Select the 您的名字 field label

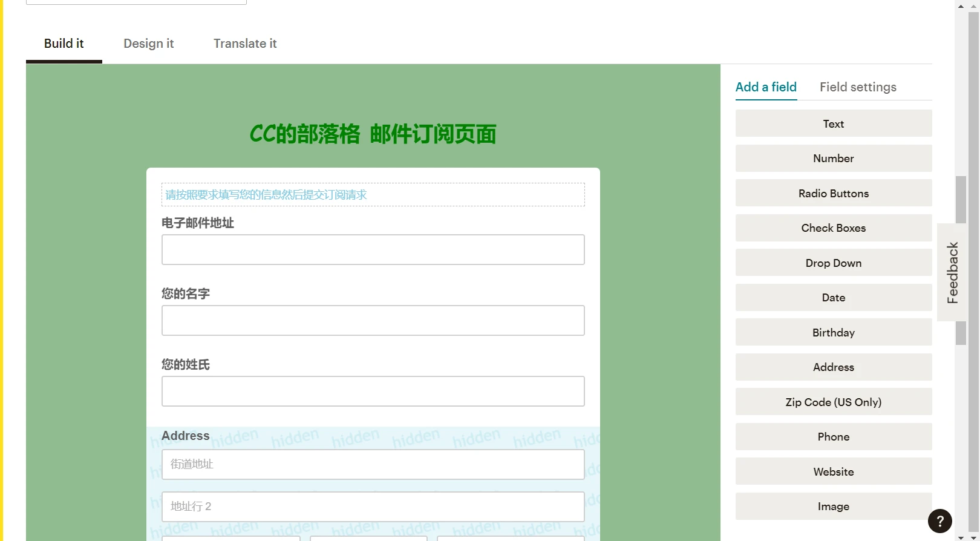tap(186, 293)
